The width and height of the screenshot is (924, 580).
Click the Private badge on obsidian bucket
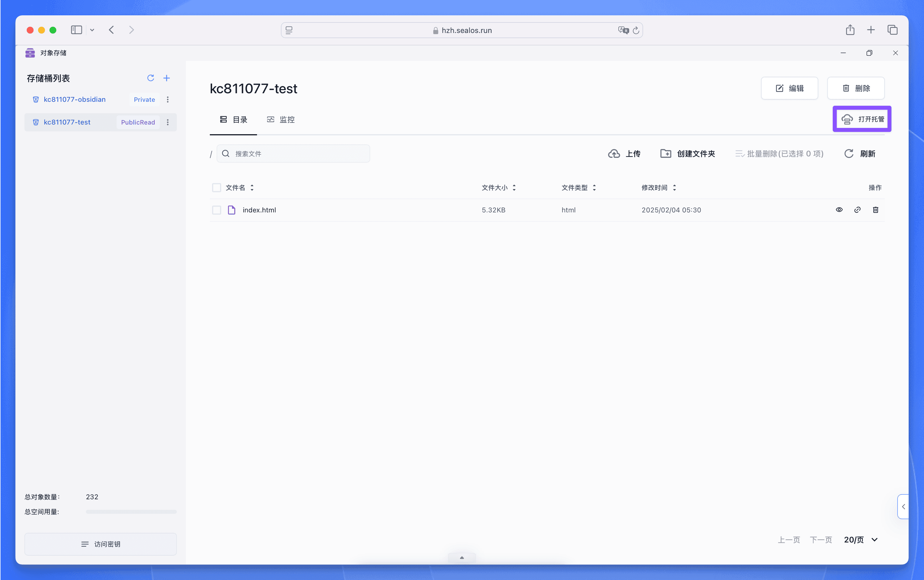[144, 99]
